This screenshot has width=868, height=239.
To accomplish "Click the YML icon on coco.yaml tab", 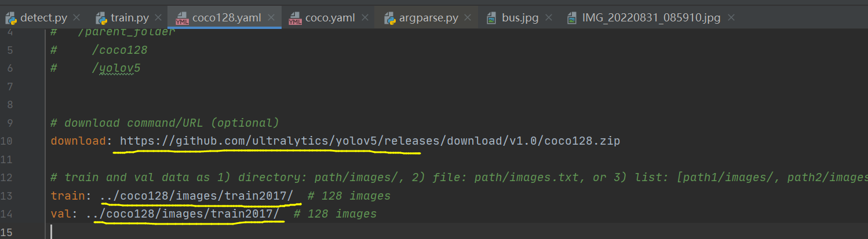I will pyautogui.click(x=295, y=19).
